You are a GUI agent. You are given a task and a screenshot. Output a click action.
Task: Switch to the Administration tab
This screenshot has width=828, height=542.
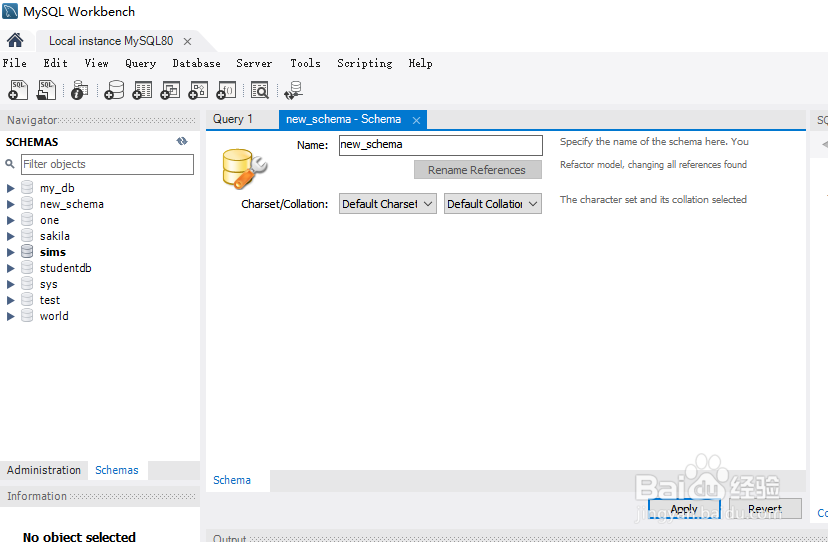pos(44,470)
